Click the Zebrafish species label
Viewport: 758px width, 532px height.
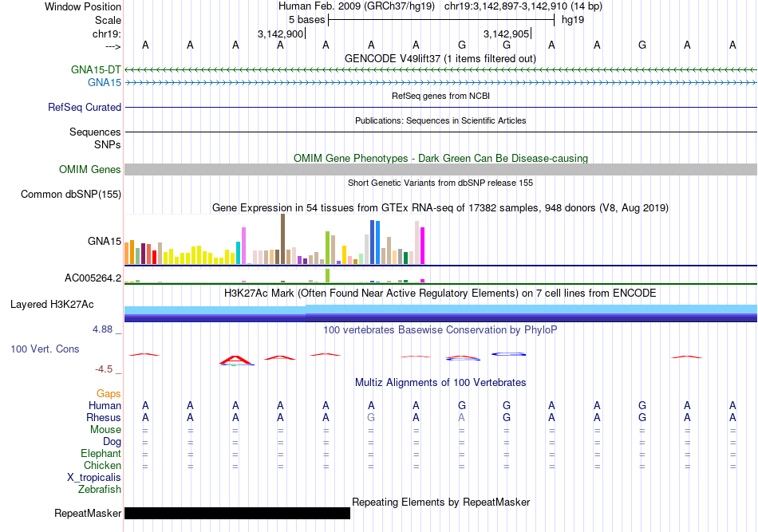[x=100, y=490]
